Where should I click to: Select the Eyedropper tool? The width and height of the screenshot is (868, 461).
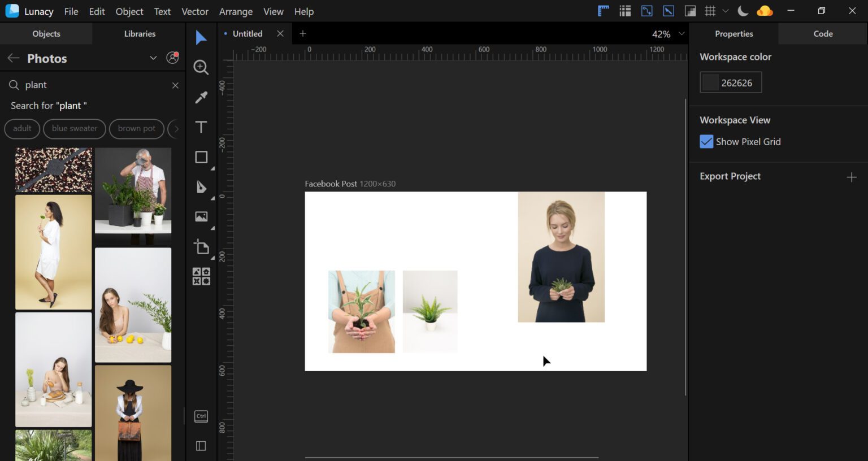201,97
